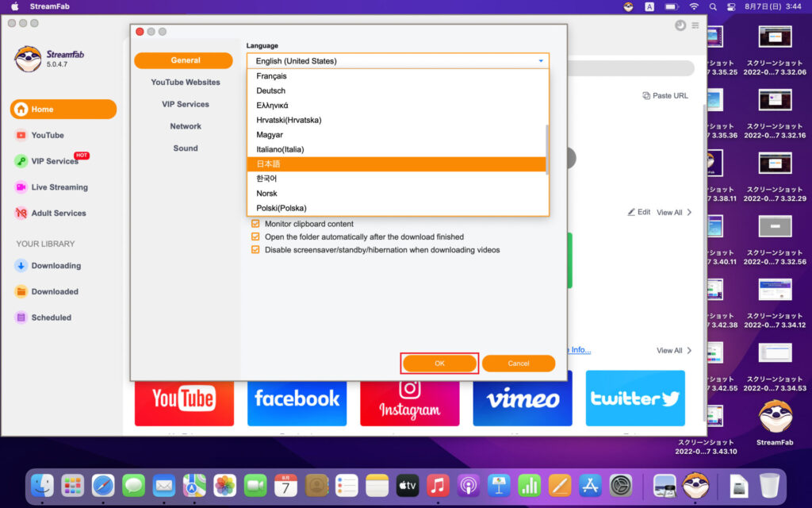The width and height of the screenshot is (812, 508).
Task: Select the highlighted 日本語 option
Action: [x=397, y=164]
